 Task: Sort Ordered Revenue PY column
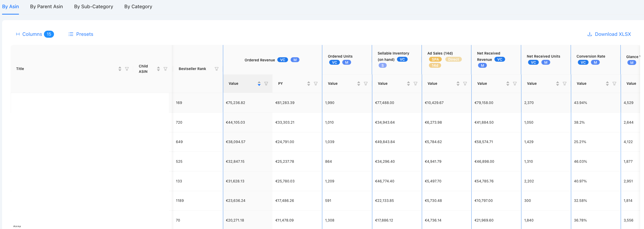308,83
